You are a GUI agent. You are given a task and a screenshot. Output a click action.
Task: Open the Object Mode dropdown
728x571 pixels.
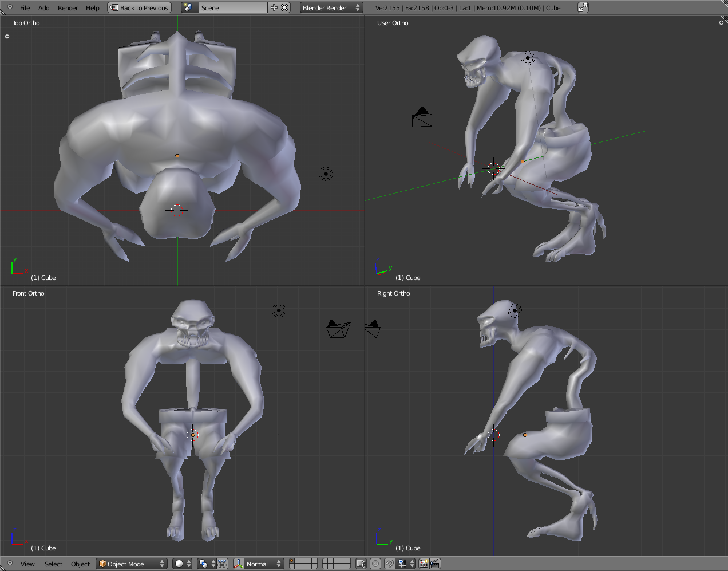(x=132, y=564)
